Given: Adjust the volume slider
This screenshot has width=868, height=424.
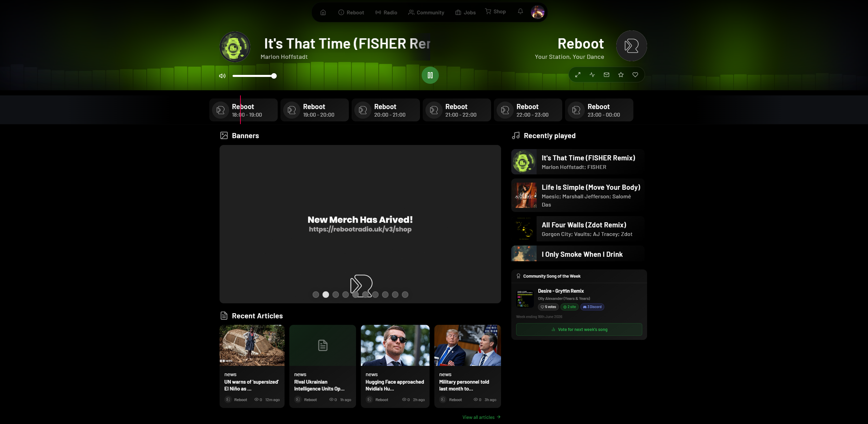Looking at the screenshot, I should [x=254, y=76].
